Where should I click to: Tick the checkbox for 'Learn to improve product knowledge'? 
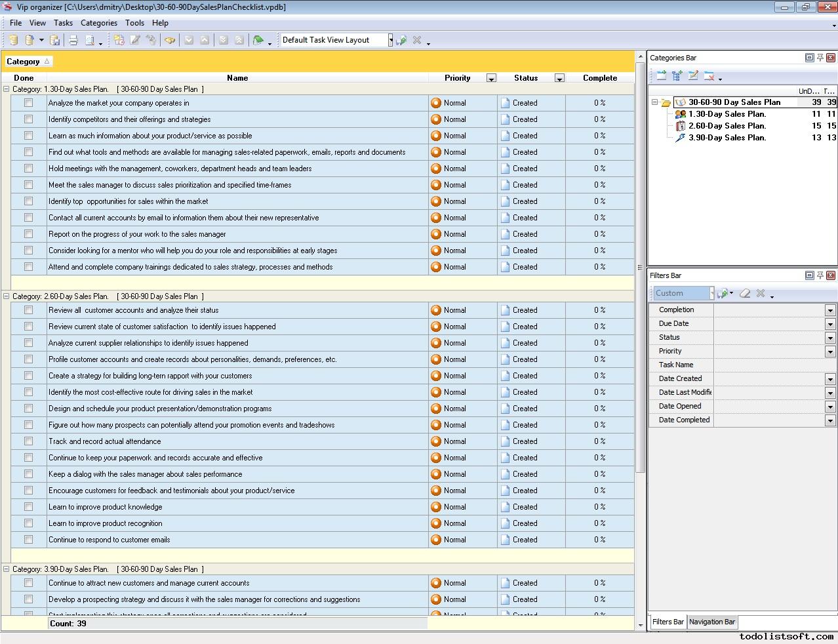28,507
